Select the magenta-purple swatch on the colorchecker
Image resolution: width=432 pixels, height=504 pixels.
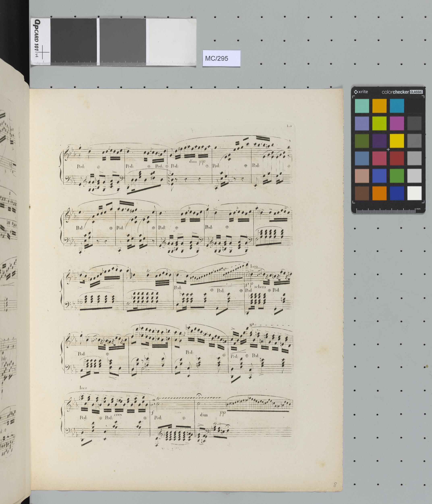coord(397,123)
